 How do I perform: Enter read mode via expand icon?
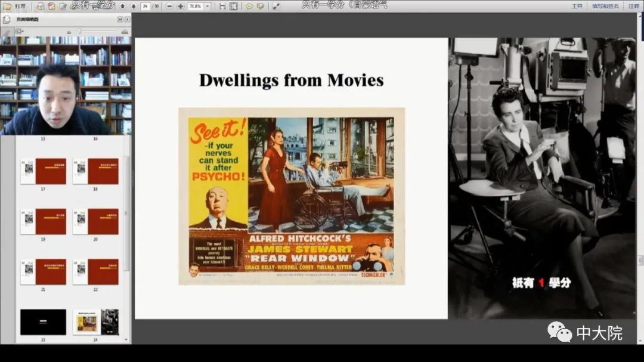point(276,6)
